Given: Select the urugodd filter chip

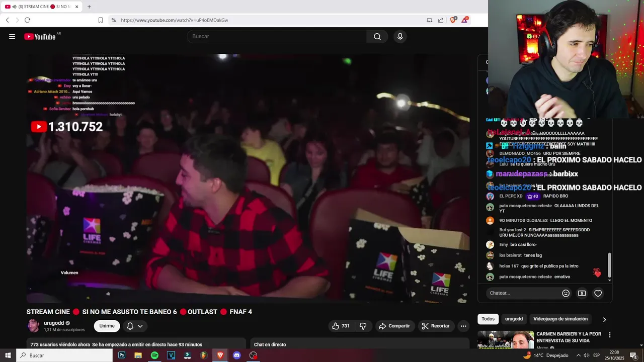Looking at the screenshot, I should click(x=514, y=319).
